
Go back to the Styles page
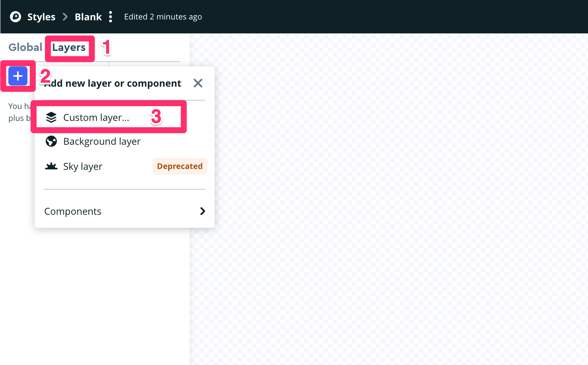(41, 17)
